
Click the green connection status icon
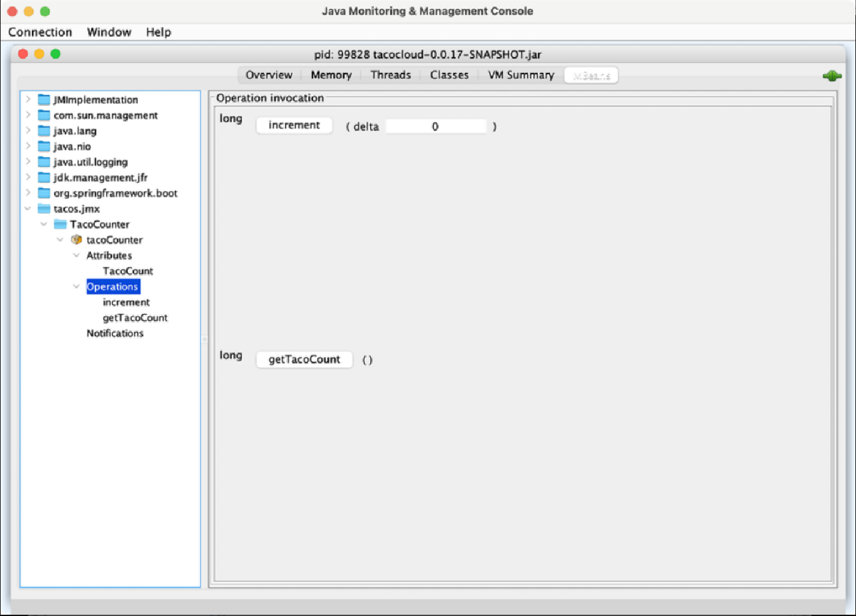[x=832, y=76]
